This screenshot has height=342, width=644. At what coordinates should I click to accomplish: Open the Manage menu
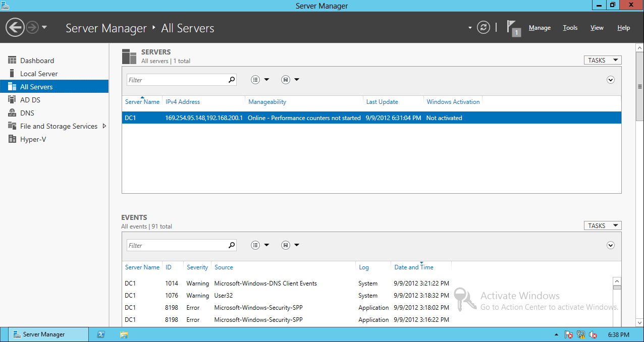(x=539, y=28)
